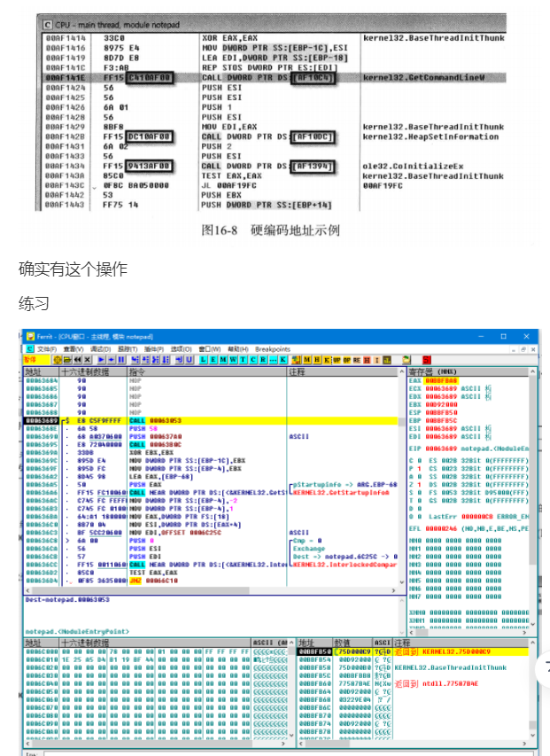The width and height of the screenshot is (550, 756).
Task: Click the RE toolbar icon
Action: click(357, 359)
